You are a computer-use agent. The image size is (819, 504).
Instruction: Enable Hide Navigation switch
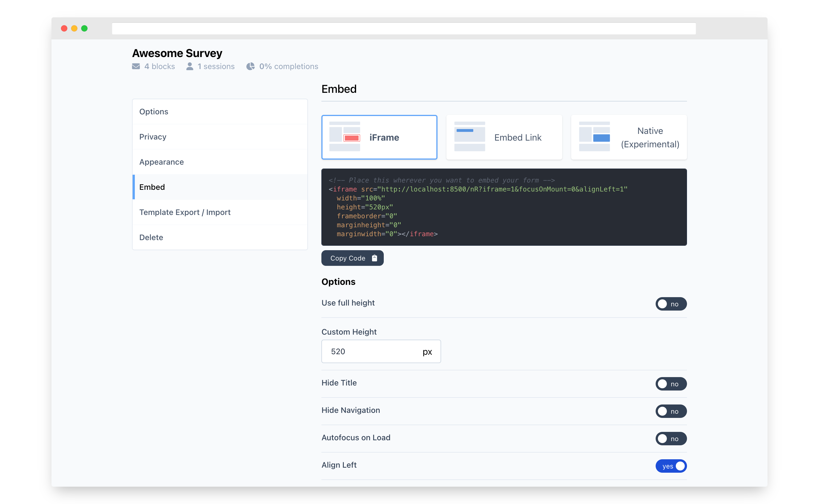[670, 411]
